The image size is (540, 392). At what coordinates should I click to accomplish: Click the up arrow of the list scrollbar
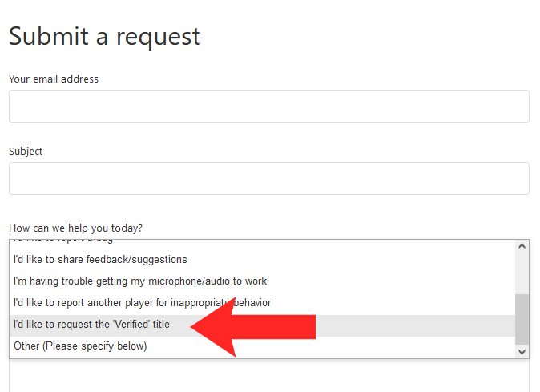[x=522, y=246]
